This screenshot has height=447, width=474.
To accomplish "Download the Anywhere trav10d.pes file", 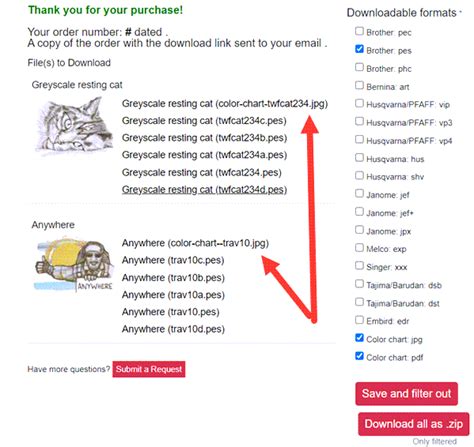I will (x=173, y=329).
